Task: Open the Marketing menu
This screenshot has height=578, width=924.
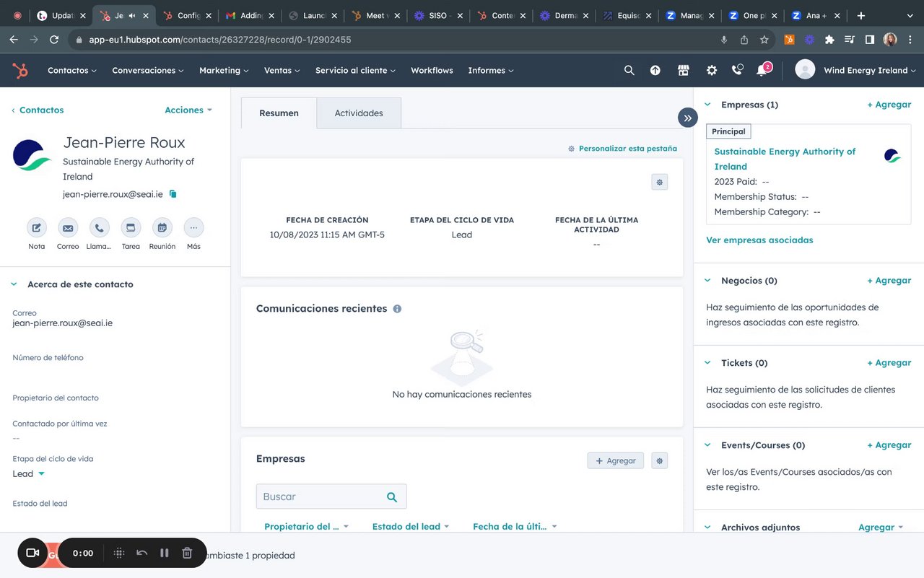Action: click(x=224, y=70)
